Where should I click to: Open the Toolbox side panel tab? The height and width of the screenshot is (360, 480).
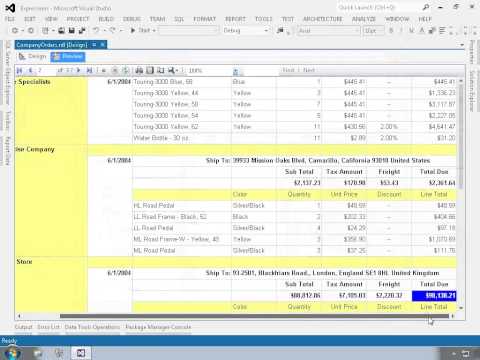[x=8, y=120]
